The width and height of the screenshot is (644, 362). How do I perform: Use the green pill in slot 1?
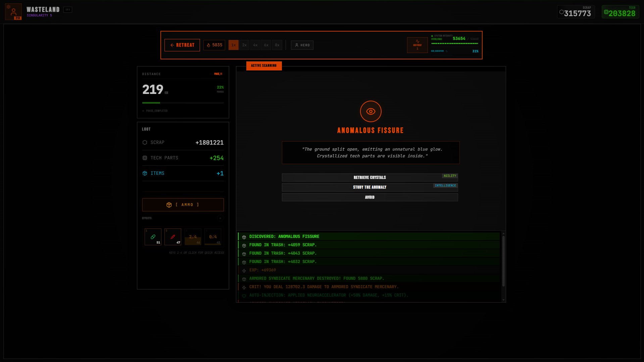click(153, 237)
